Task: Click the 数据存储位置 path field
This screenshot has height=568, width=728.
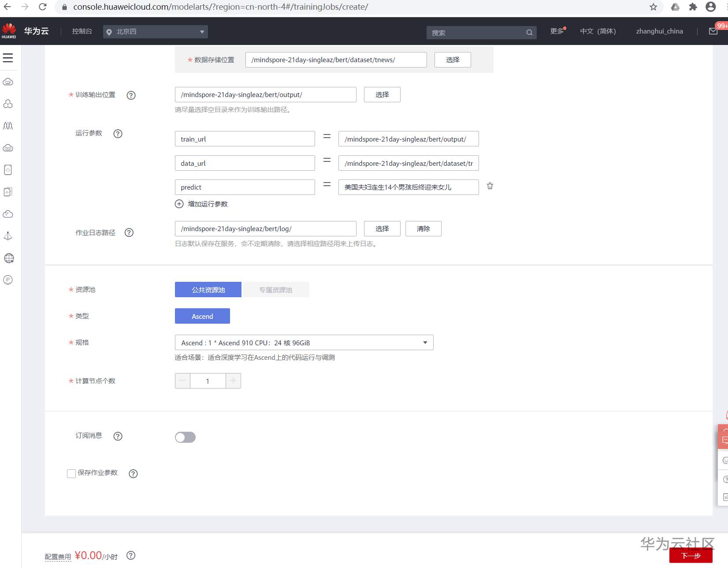Action: coord(336,60)
